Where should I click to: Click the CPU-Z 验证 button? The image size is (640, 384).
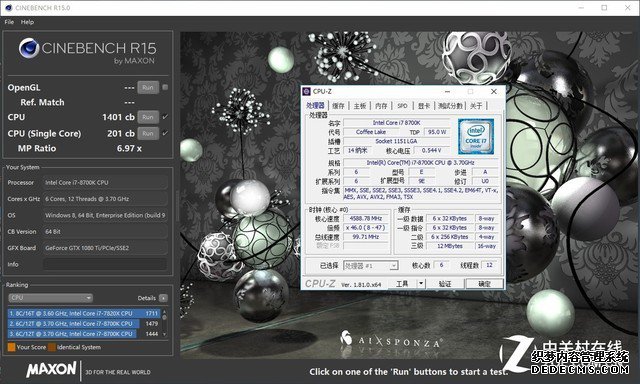coord(445,284)
